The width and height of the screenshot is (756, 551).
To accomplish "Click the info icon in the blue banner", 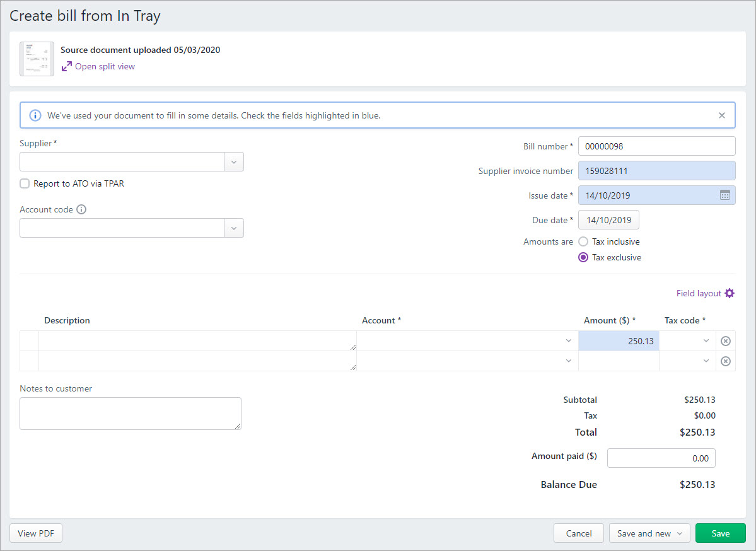I will (x=35, y=115).
